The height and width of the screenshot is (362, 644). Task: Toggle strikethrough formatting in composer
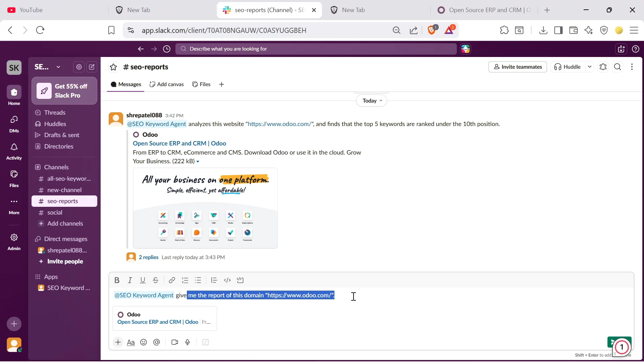156,280
